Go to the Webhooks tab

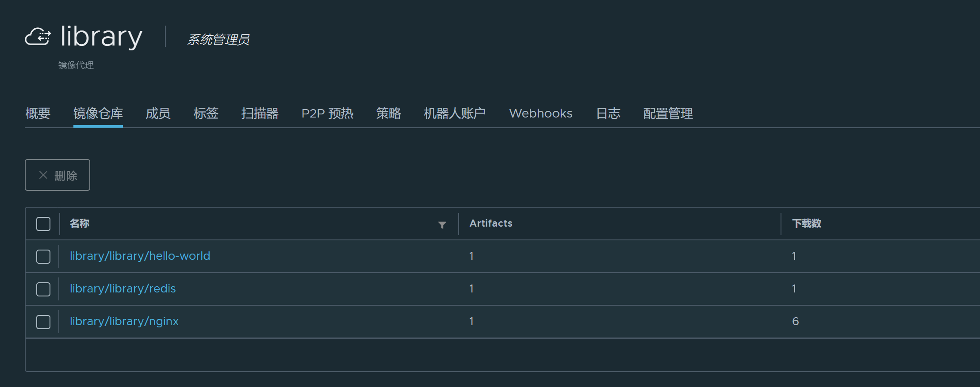pos(540,114)
